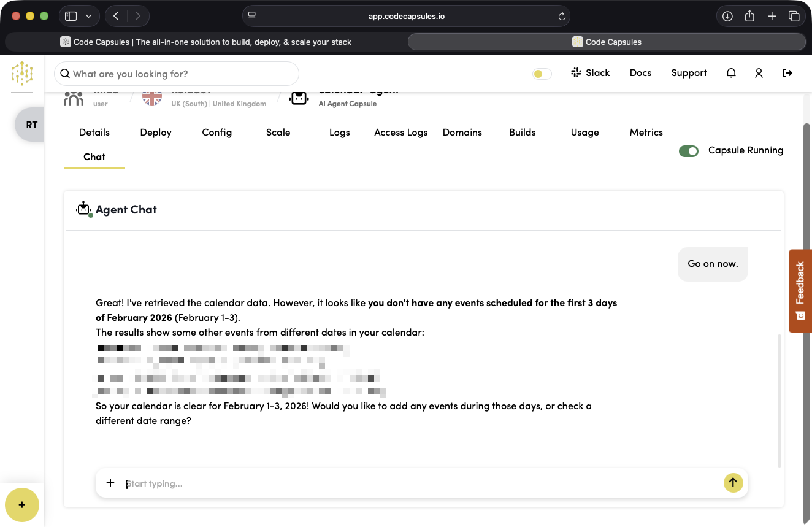Expand the Safari sidebar dropdown chevron
Screen dimensions: 812x527
pyautogui.click(x=89, y=17)
